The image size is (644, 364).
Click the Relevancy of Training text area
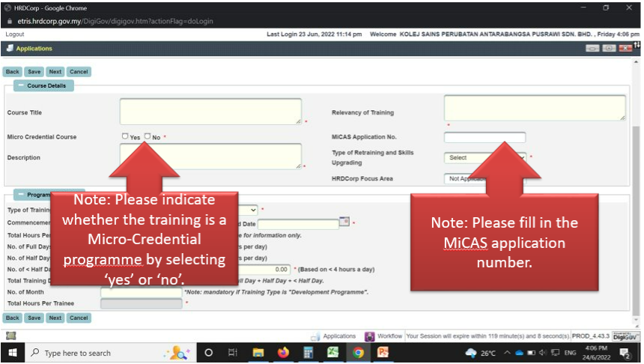tap(535, 108)
